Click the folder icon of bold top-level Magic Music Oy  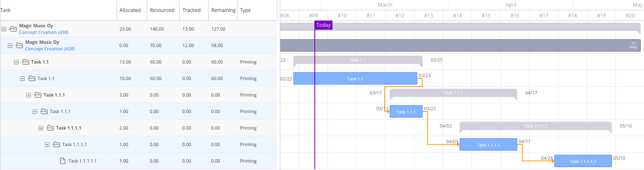[x=13, y=29]
